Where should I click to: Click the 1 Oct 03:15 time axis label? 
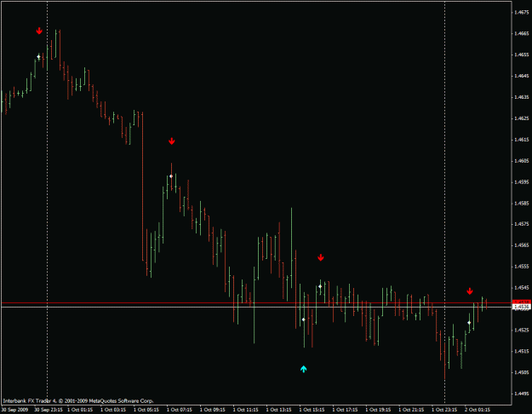113,410
